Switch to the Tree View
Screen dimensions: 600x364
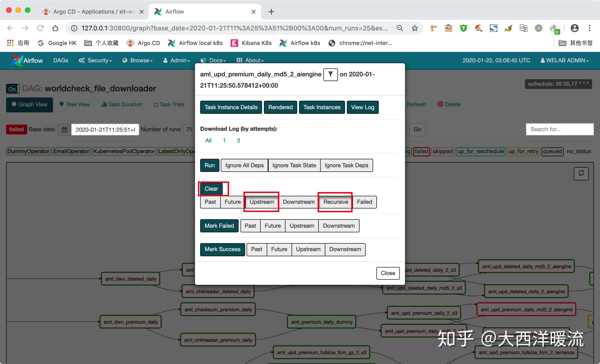tap(75, 104)
